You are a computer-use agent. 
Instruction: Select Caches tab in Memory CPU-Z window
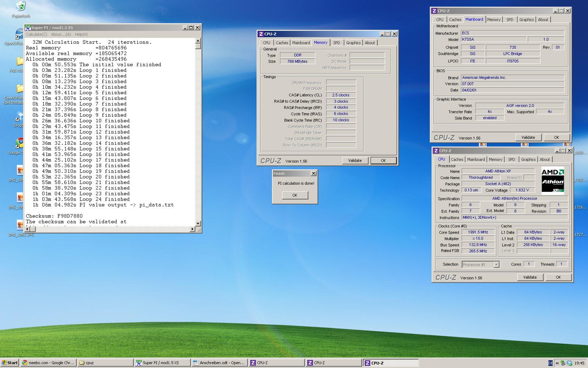click(x=282, y=43)
